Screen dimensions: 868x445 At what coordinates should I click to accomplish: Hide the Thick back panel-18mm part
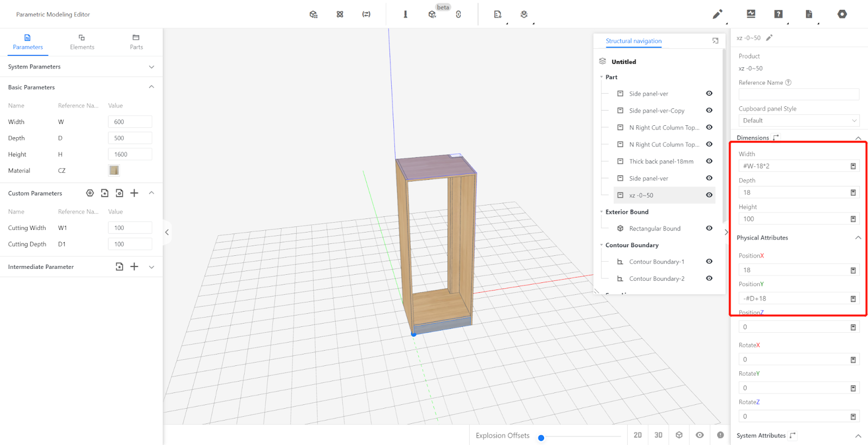pos(709,161)
